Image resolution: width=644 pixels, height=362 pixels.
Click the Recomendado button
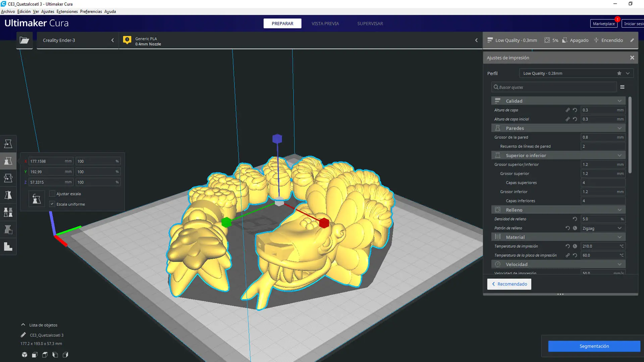pos(509,284)
